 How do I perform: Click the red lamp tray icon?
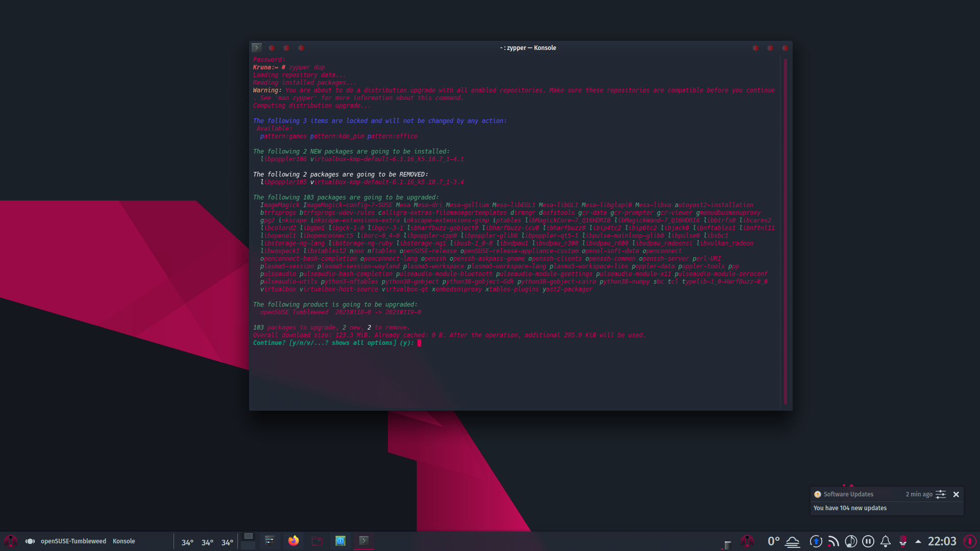point(903,541)
